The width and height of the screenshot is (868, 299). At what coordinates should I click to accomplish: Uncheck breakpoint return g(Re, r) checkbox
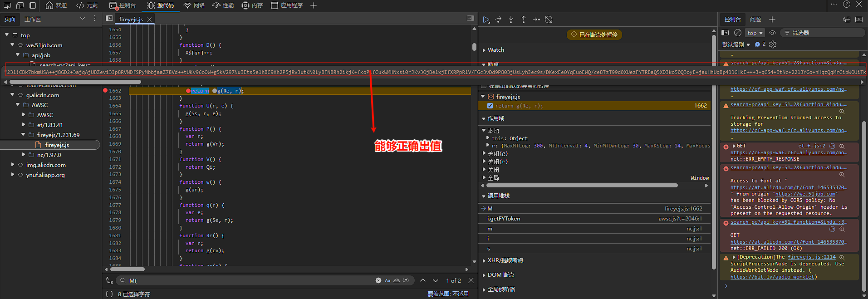490,106
